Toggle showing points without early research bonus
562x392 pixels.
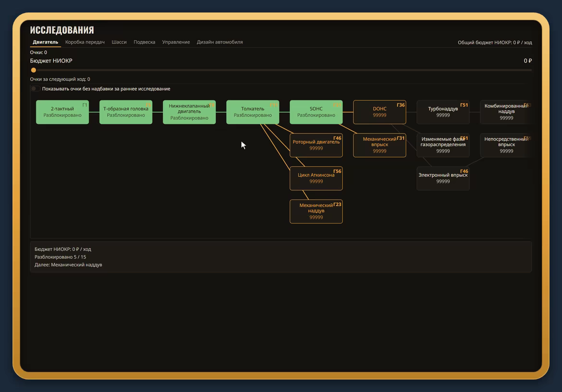coord(35,88)
